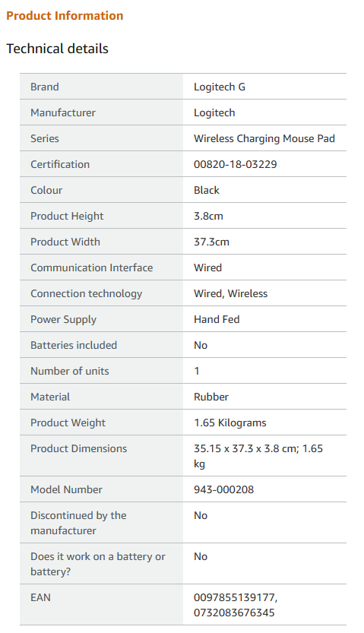This screenshot has width=364, height=633.
Task: Select the Model Number 943-000208
Action: coord(223,489)
